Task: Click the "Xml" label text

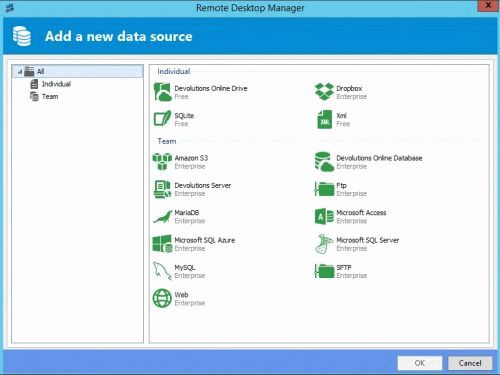Action: [x=342, y=116]
